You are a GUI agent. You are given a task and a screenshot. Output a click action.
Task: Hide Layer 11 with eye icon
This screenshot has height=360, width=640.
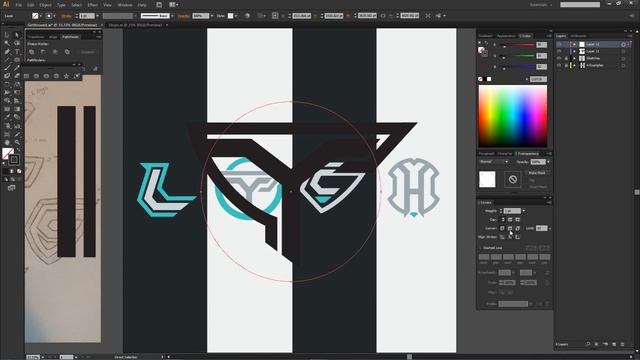pos(559,51)
